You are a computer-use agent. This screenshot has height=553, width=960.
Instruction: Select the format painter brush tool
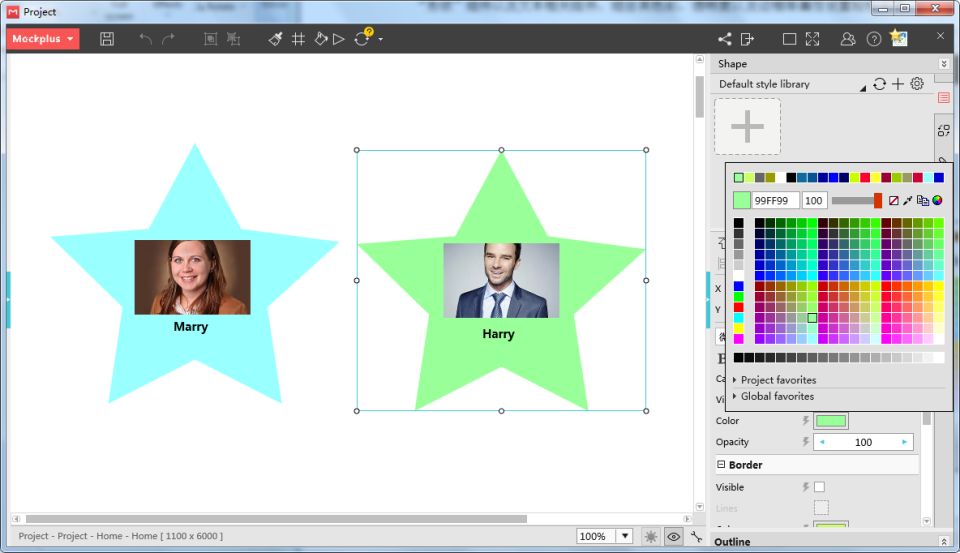point(276,39)
